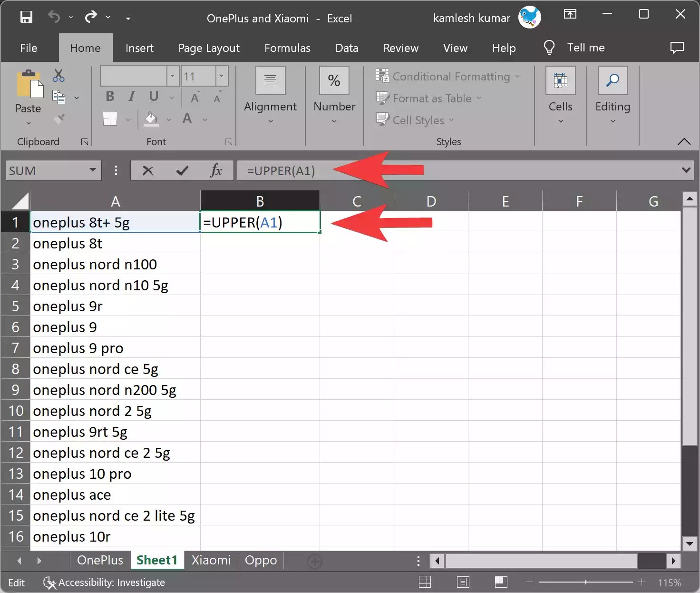The height and width of the screenshot is (593, 700).
Task: Switch to the Formulas ribbon tab
Action: tap(287, 48)
